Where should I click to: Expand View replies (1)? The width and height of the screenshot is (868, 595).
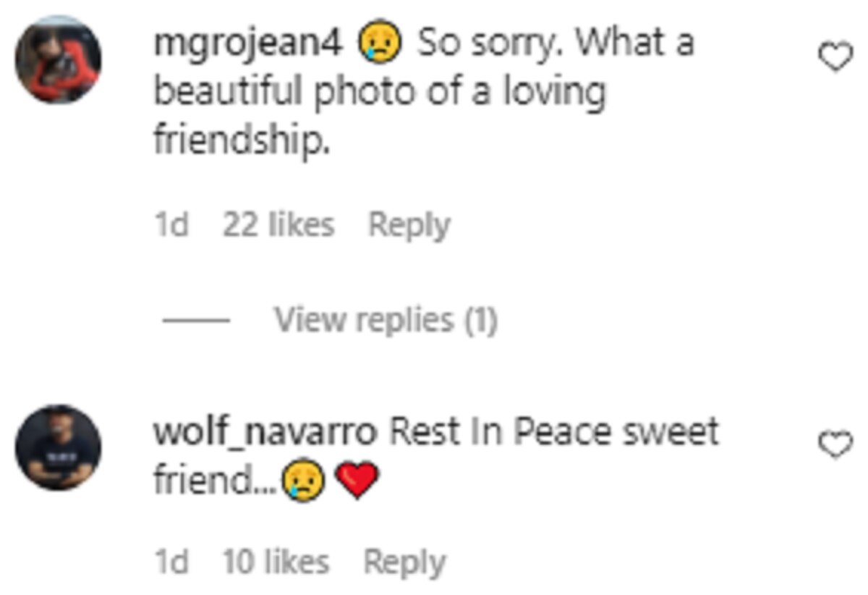point(386,319)
